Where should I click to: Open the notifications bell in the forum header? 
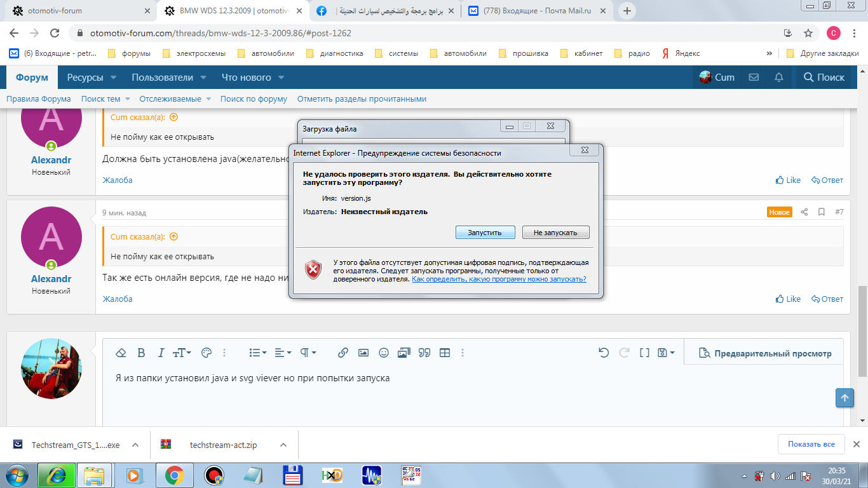pos(779,78)
